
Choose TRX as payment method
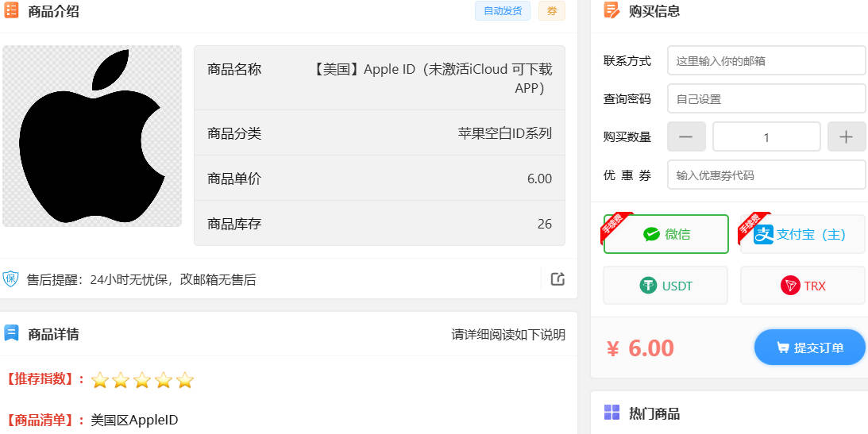(x=802, y=286)
